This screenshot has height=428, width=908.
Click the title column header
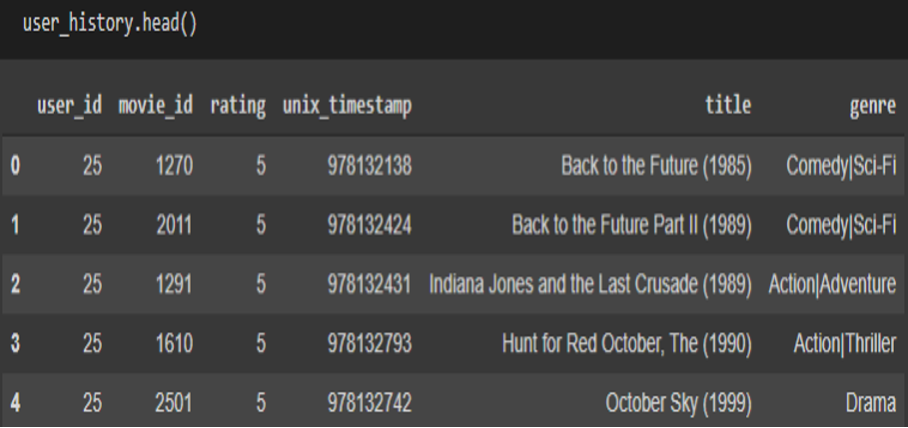(728, 105)
